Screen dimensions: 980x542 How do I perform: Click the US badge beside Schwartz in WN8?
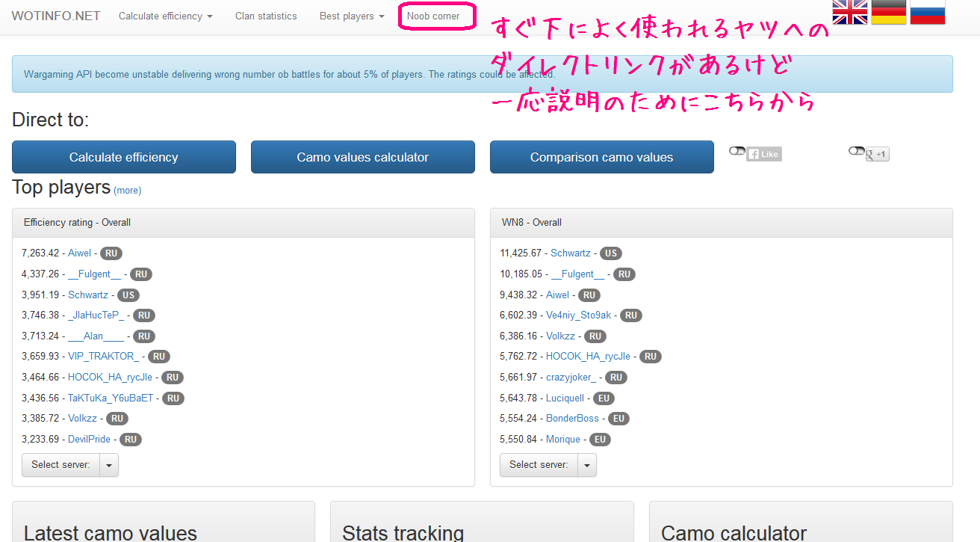point(611,253)
